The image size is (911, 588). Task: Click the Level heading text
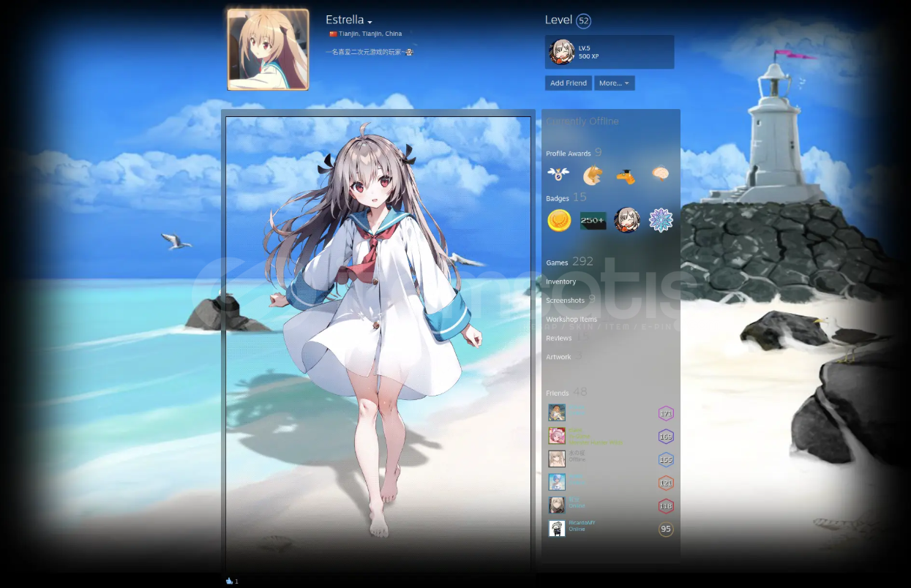coord(558,20)
